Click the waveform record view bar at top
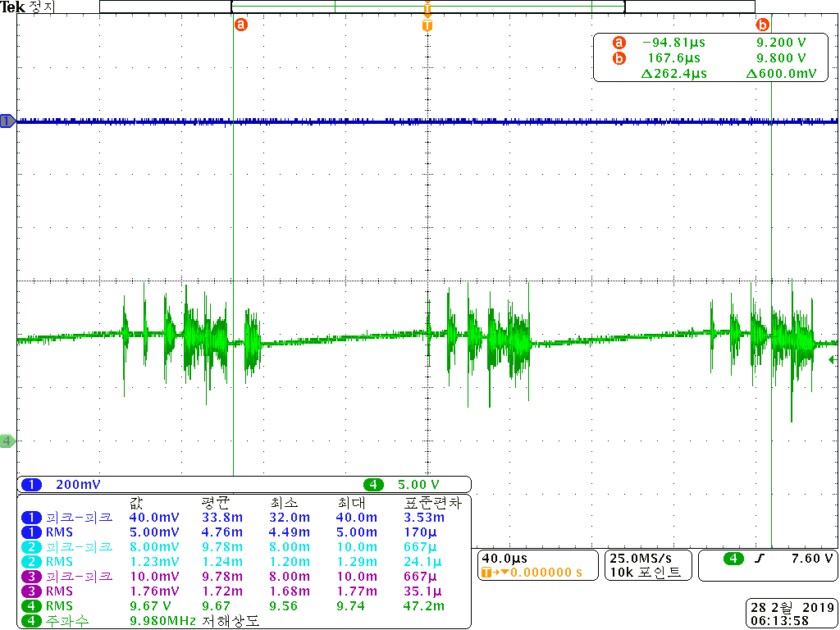The height and width of the screenshot is (630, 840). [x=427, y=7]
